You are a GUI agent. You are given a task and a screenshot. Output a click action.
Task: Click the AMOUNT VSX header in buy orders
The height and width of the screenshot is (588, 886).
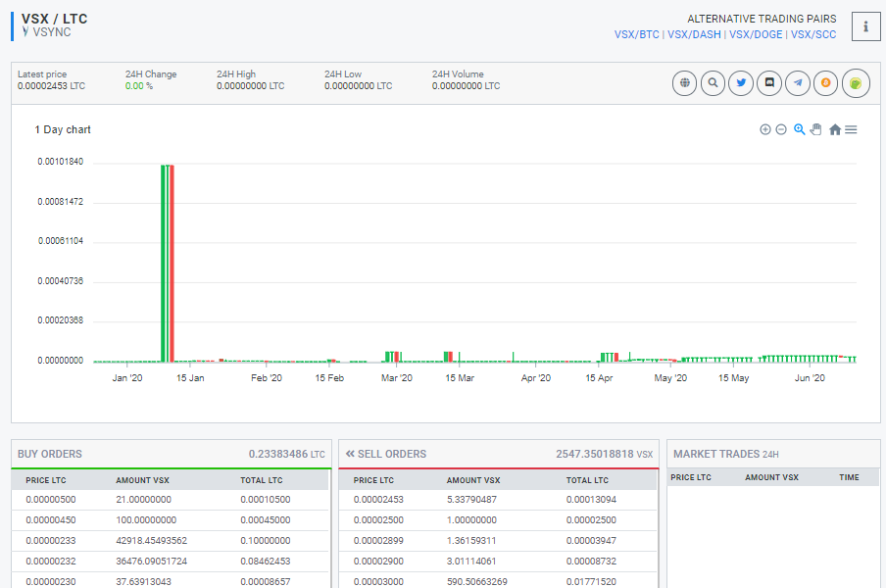tap(142, 480)
